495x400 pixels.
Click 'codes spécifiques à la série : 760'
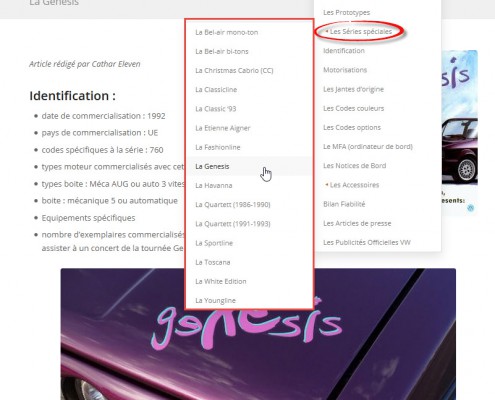click(x=102, y=150)
